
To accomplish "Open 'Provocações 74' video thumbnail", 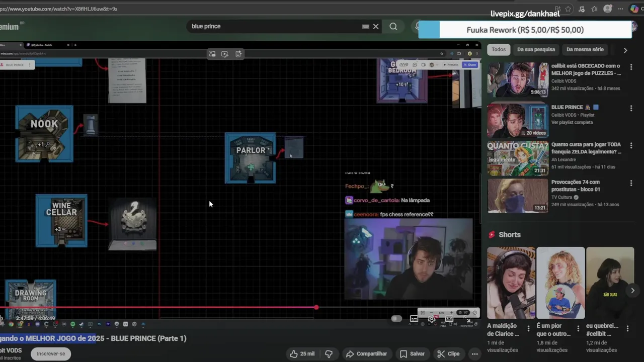I will (x=518, y=196).
